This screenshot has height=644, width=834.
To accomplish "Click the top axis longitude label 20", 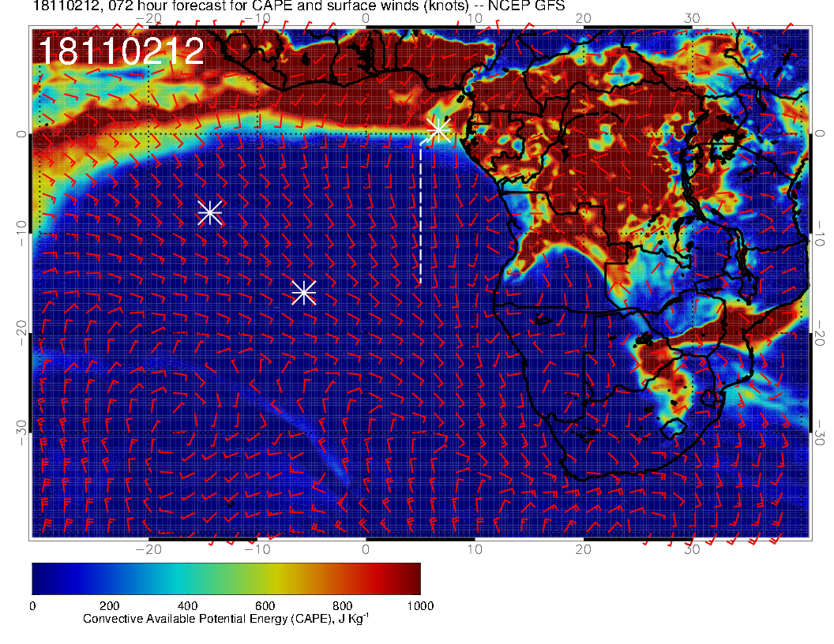I will pyautogui.click(x=584, y=19).
